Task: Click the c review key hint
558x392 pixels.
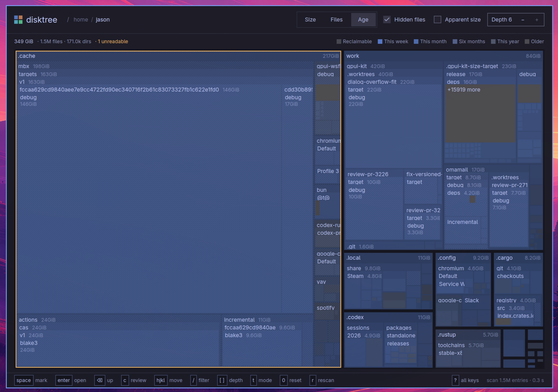Action: [x=134, y=380]
